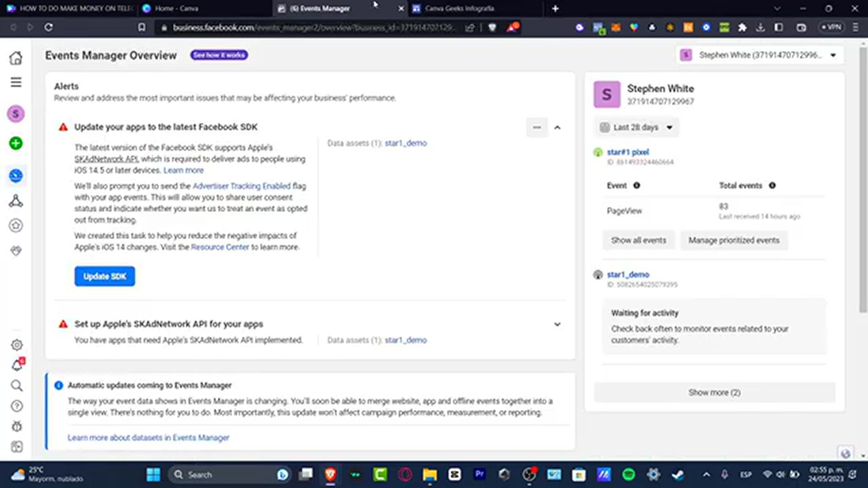Click the bug report icon in sidebar
This screenshot has height=488, width=868.
(x=17, y=426)
